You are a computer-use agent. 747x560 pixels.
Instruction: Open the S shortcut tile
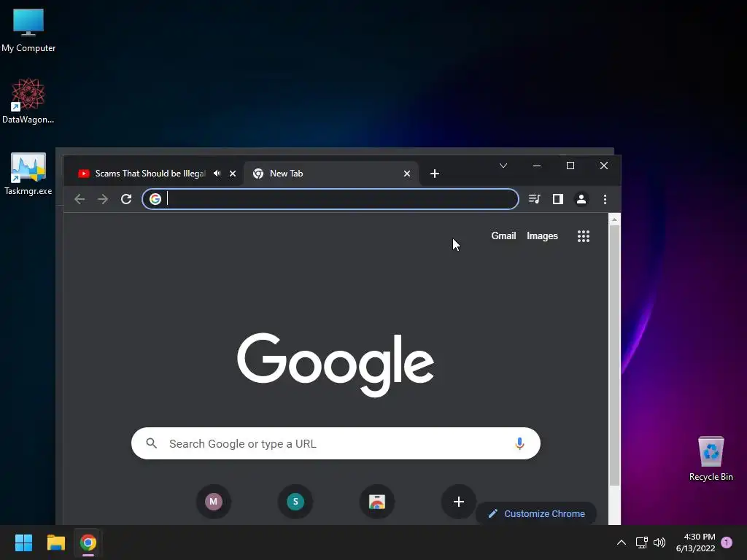click(x=295, y=502)
